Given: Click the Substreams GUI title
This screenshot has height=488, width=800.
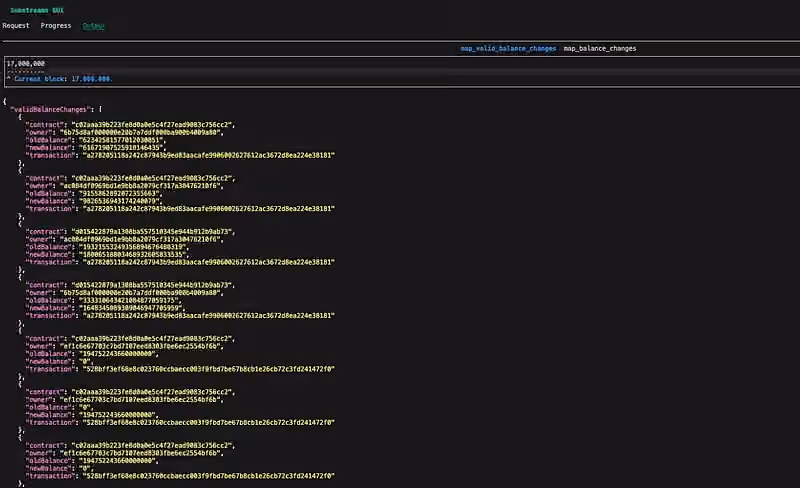Looking at the screenshot, I should coord(37,10).
